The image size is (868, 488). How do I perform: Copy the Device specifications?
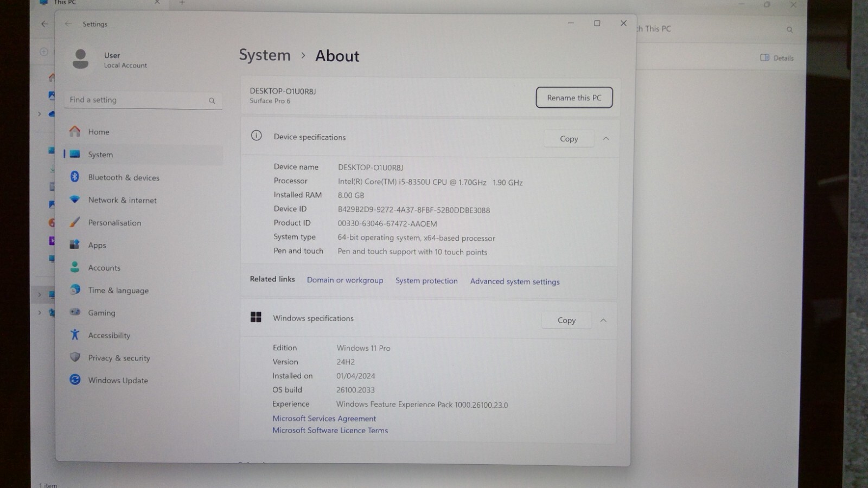click(569, 139)
